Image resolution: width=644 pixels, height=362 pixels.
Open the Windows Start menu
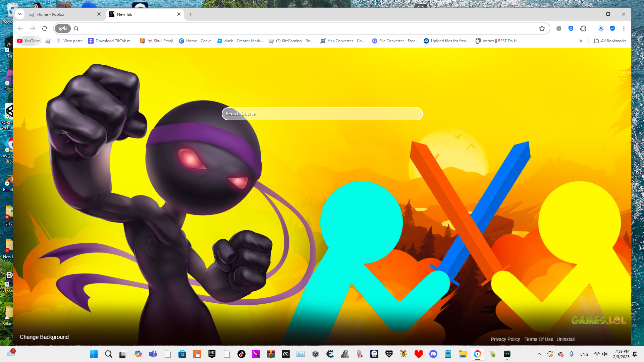point(94,354)
